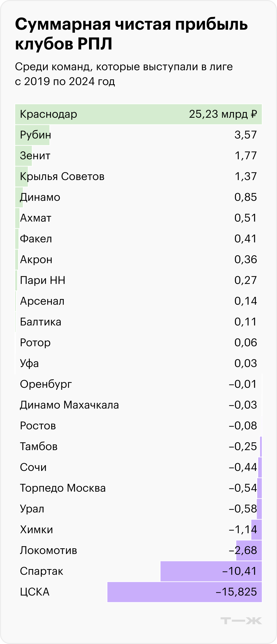Select the Динамо Махачкала label

(x=69, y=405)
